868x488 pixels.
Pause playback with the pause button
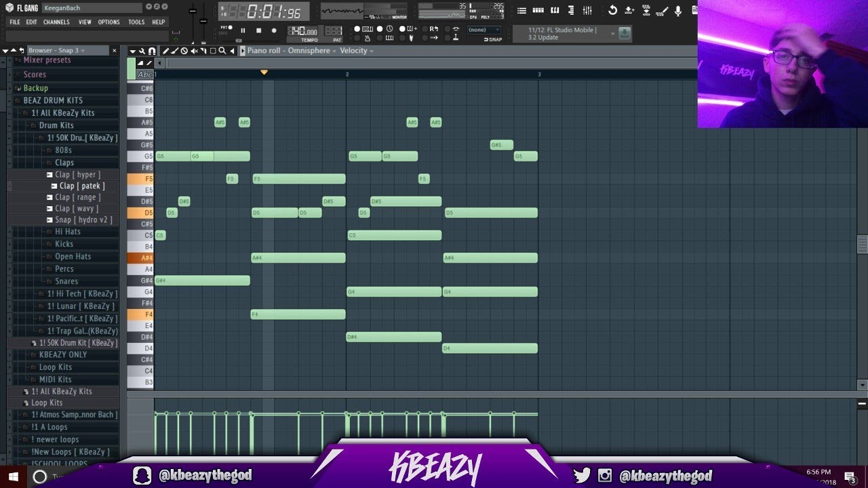[x=243, y=30]
